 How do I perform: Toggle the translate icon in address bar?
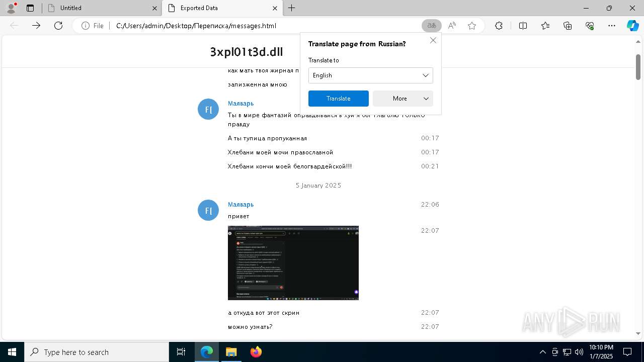431,26
